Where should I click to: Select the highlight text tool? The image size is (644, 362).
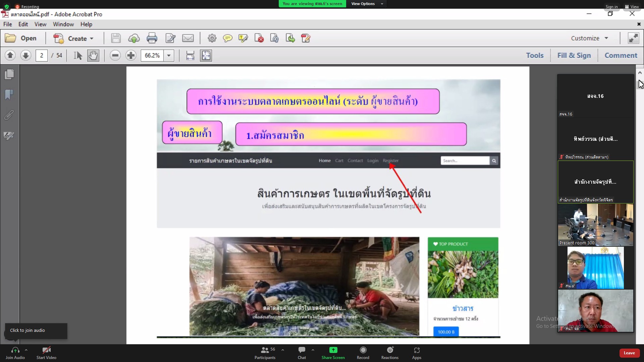(243, 38)
